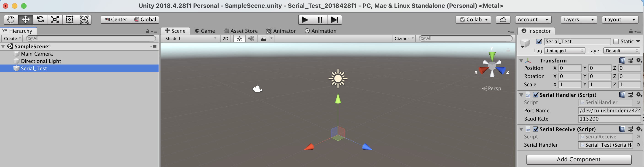
Task: Open the Asset Store tab
Action: [241, 31]
